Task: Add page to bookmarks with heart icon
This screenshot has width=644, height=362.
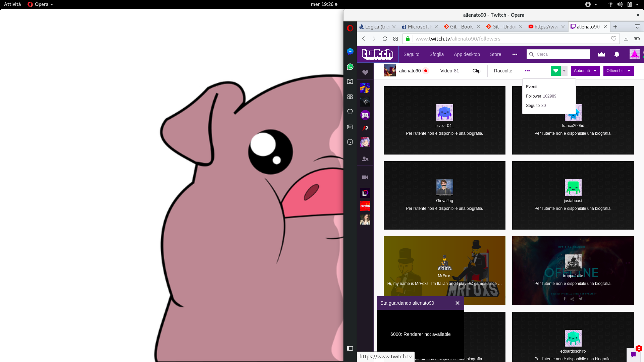Action: pyautogui.click(x=613, y=39)
